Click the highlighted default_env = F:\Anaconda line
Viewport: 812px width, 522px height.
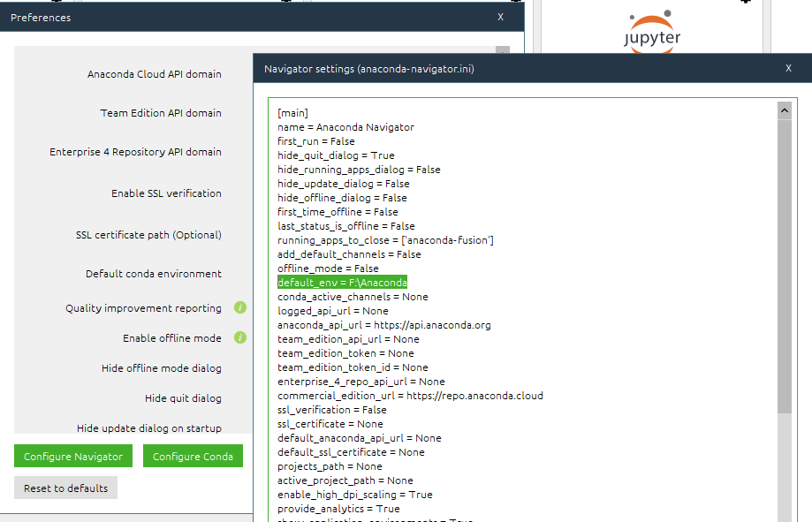[342, 283]
